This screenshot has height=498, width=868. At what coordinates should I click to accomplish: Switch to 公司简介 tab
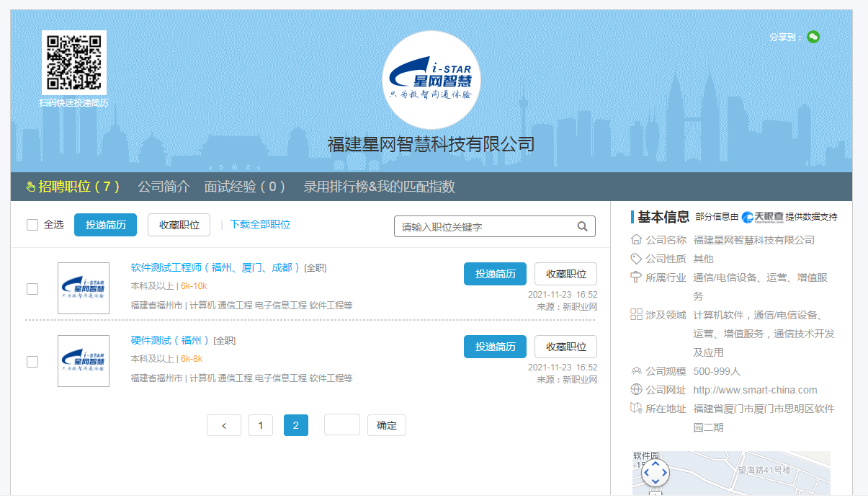[164, 187]
